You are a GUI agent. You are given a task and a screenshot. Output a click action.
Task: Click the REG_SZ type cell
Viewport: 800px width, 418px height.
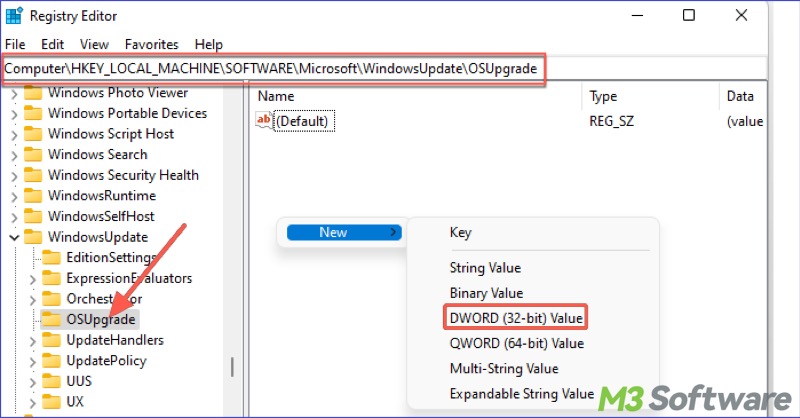[611, 121]
